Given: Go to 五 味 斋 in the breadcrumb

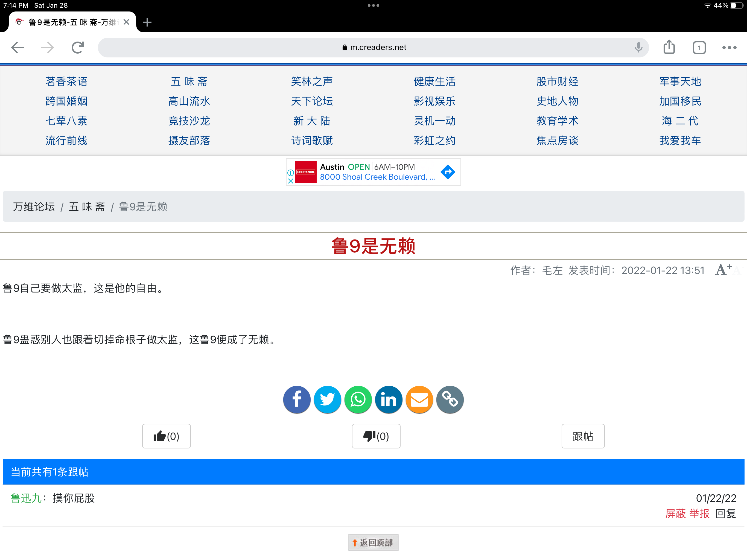Looking at the screenshot, I should (87, 206).
